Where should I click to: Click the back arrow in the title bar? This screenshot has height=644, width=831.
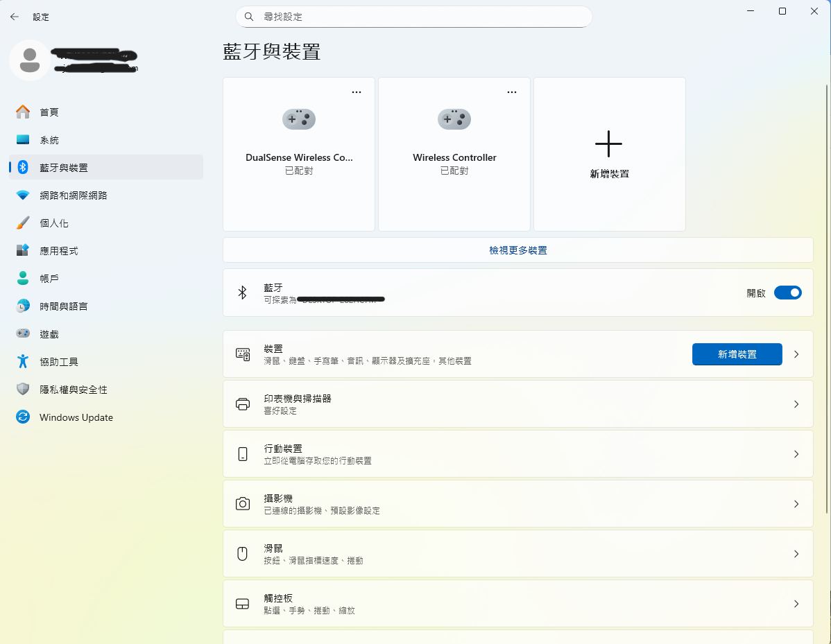tap(15, 17)
